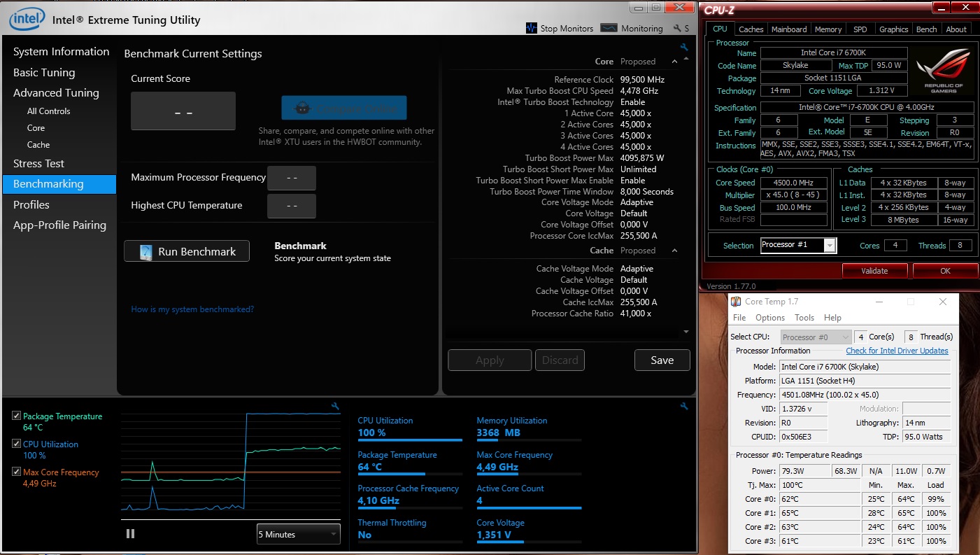Click the Reference Clock value 99,500 MHz

coord(642,80)
